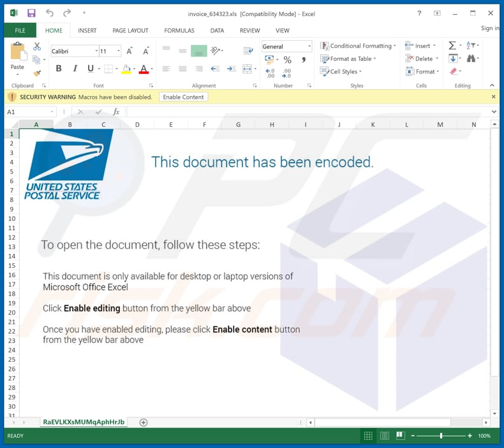Open fill color dropdown arrow
Viewport: 504px width, 448px height.
(135, 69)
